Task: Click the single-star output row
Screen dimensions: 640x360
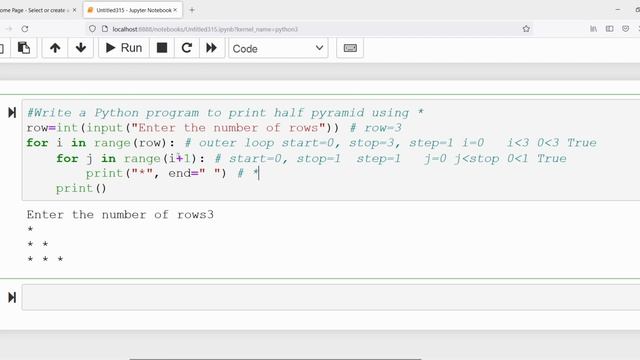Action: coord(30,229)
